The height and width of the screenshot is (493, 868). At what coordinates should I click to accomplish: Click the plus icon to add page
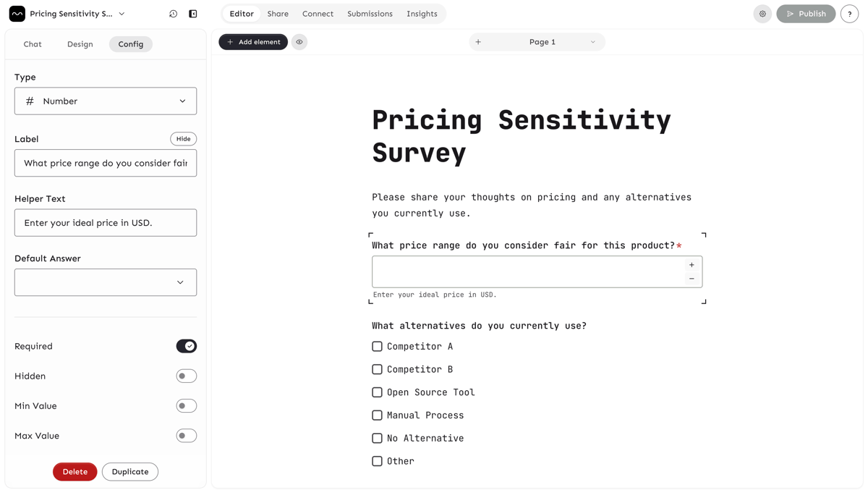pos(478,42)
